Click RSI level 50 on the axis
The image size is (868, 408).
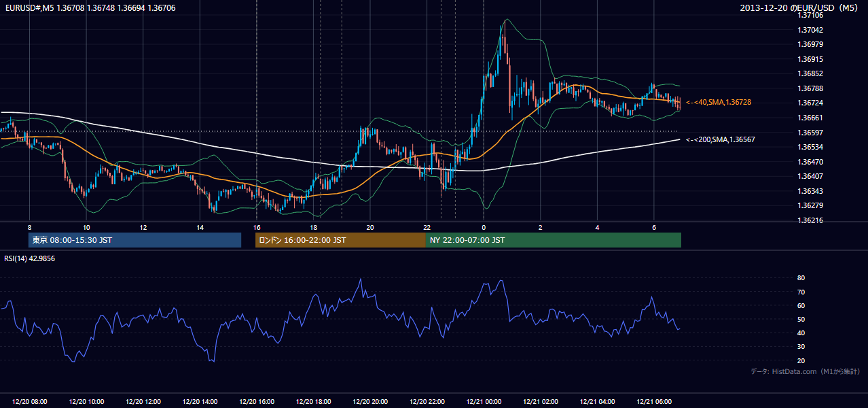801,319
